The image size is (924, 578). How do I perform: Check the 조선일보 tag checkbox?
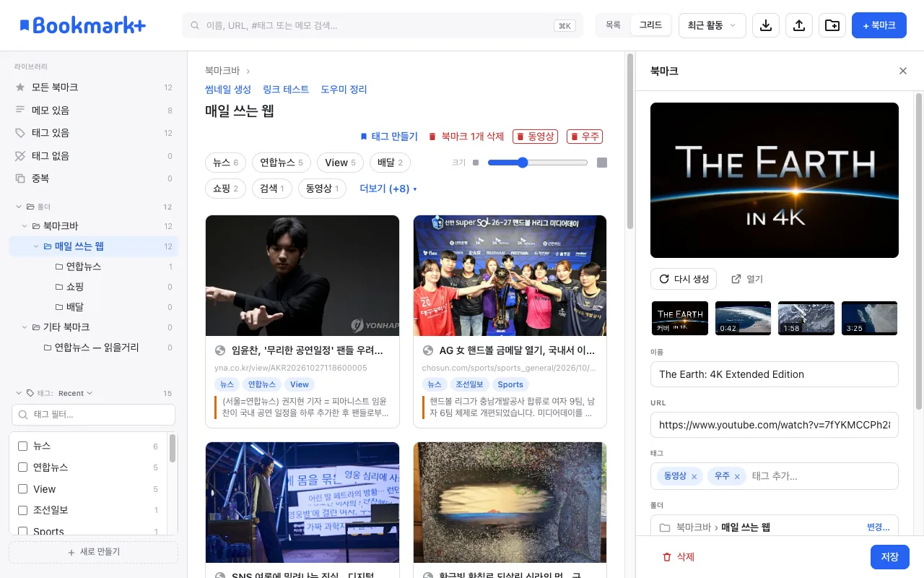pos(22,510)
